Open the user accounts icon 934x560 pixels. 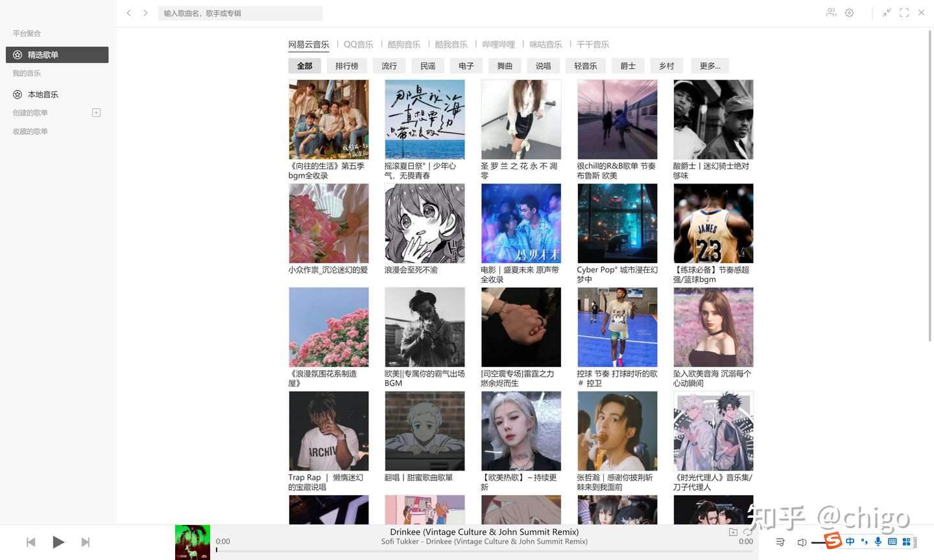coord(831,12)
